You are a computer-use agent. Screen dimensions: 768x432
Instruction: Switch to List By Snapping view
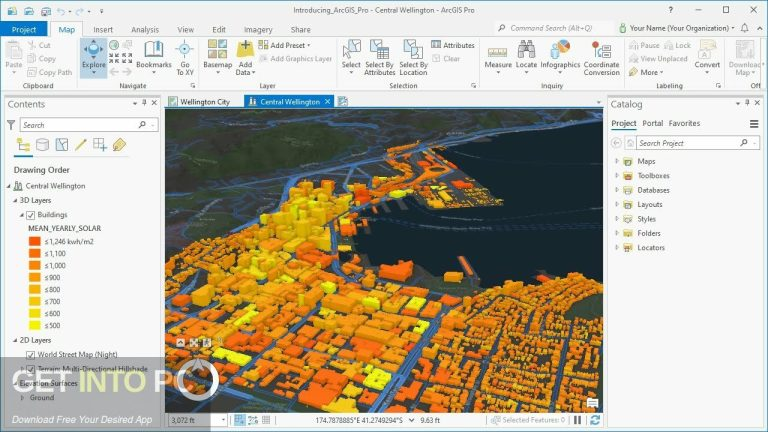click(x=100, y=144)
